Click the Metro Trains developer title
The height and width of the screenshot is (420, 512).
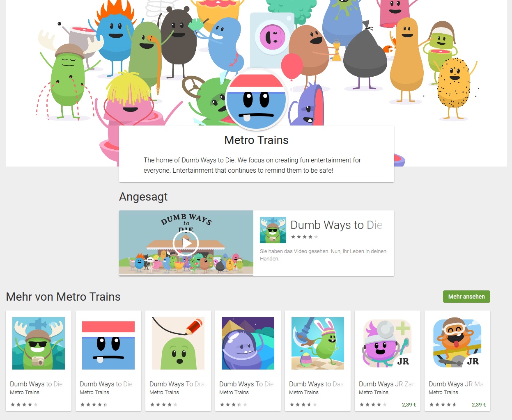tap(256, 140)
